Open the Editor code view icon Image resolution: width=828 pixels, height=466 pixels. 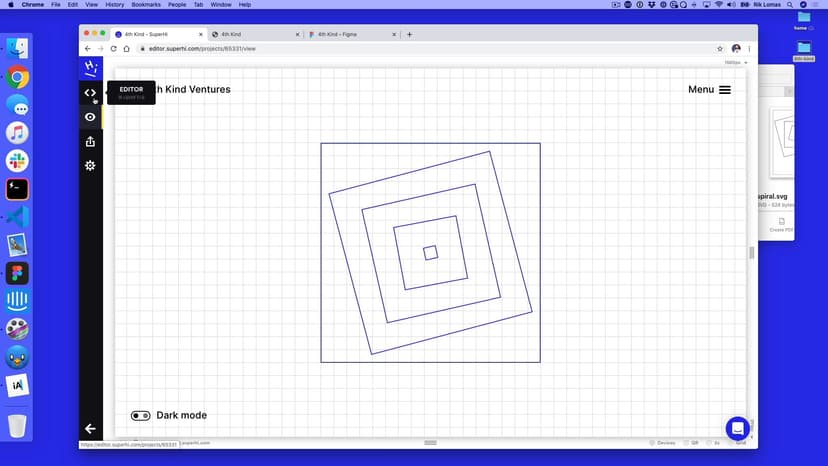[x=90, y=93]
